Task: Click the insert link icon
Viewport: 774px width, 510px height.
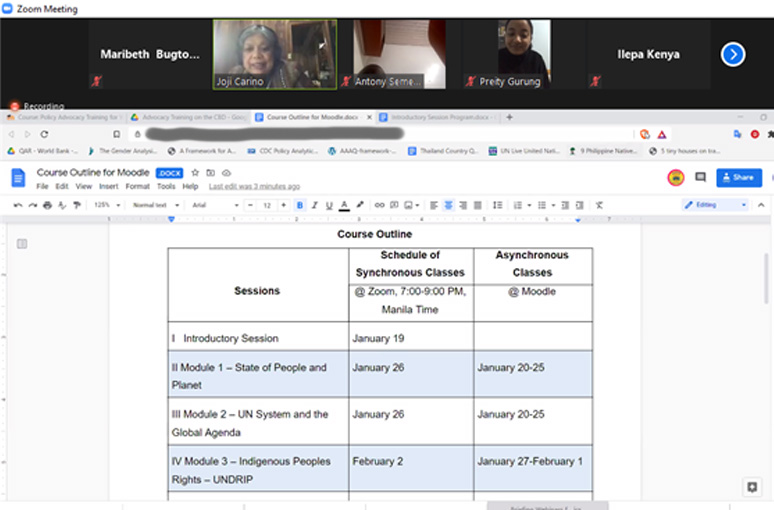Action: 379,205
